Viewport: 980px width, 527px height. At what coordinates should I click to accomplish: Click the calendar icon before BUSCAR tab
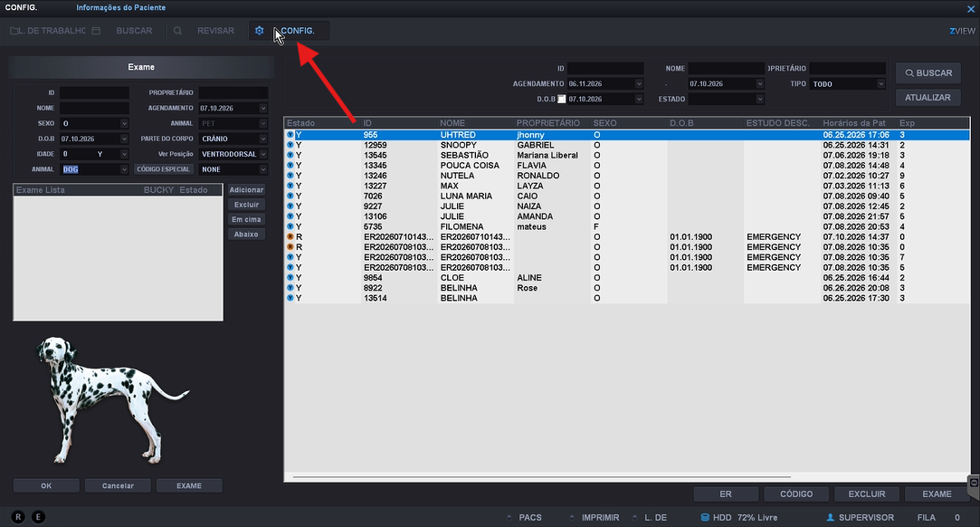(96, 31)
